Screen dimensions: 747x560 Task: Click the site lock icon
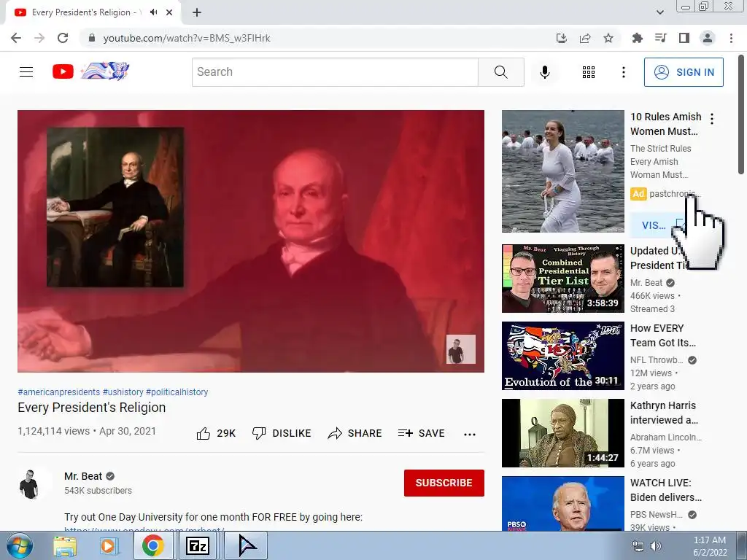point(92,38)
